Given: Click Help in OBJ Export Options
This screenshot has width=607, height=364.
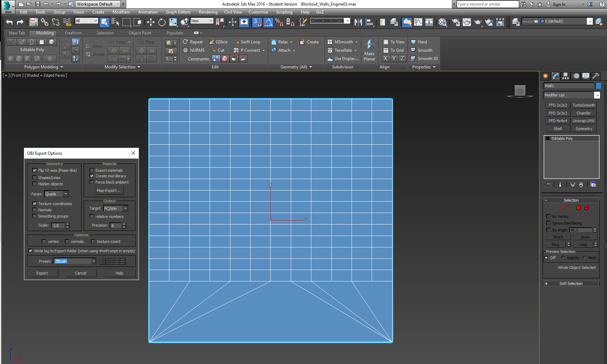Looking at the screenshot, I should point(119,273).
